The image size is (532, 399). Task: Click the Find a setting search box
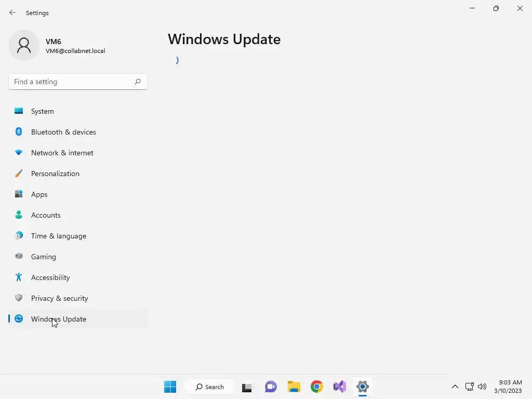coord(78,82)
